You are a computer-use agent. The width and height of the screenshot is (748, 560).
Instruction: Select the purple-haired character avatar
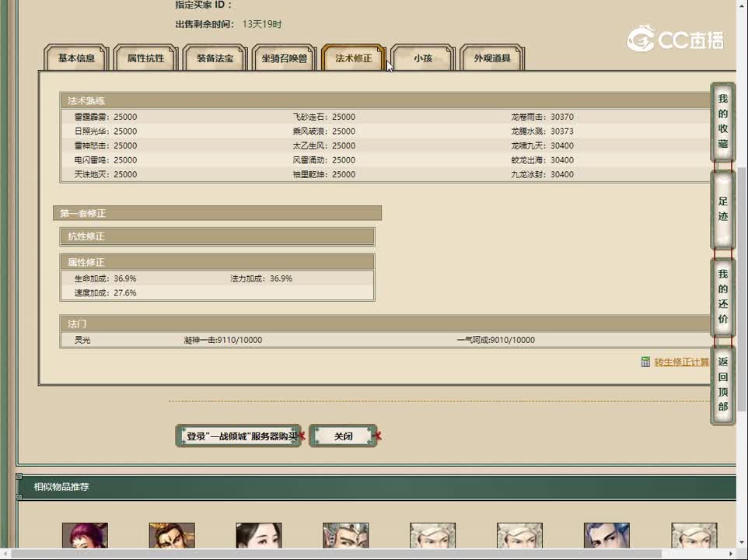tap(85, 537)
